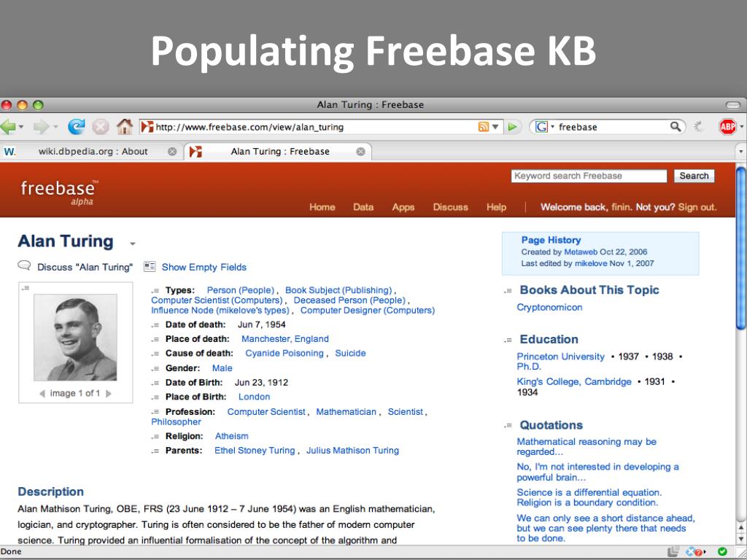Open the Adblock Plus ABP icon

[727, 127]
